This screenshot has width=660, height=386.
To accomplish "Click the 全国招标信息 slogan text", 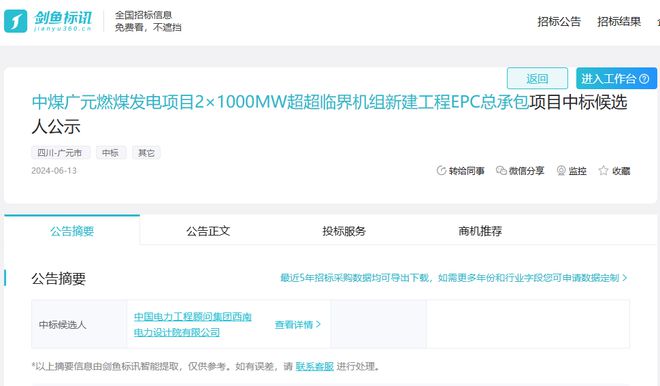I will pos(143,15).
